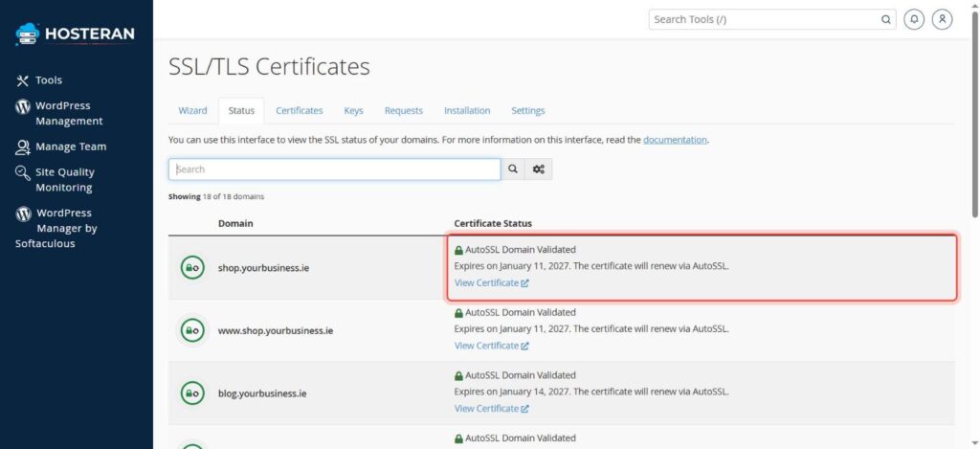Image resolution: width=980 pixels, height=449 pixels.
Task: Open Manage Team in sidebar
Action: coord(71,146)
